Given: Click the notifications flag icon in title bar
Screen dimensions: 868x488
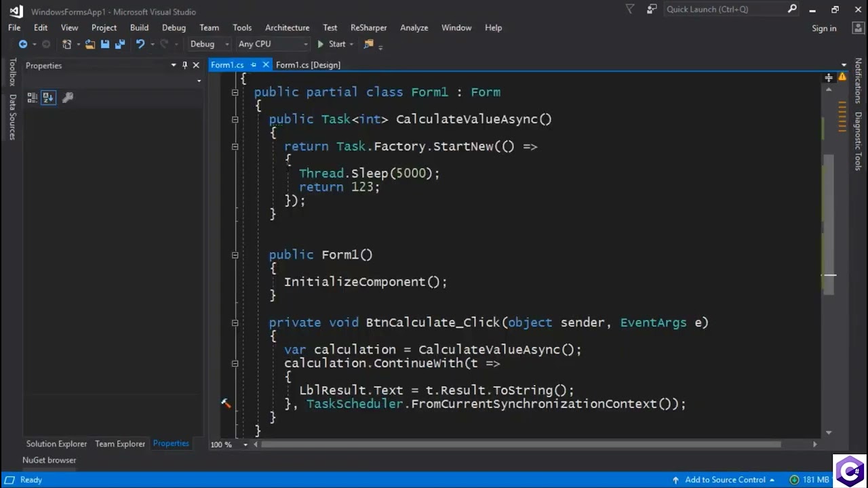Looking at the screenshot, I should click(x=630, y=9).
